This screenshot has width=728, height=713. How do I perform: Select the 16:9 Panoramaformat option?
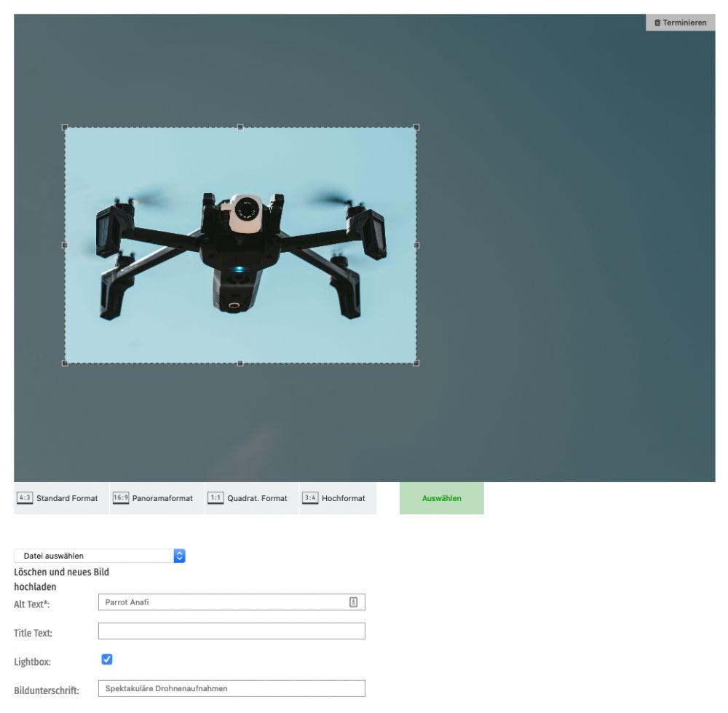tap(157, 498)
